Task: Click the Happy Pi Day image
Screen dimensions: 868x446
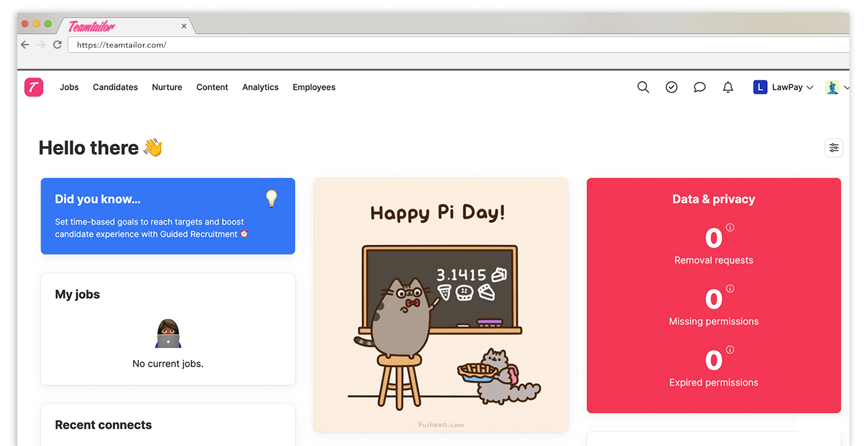Action: point(440,305)
